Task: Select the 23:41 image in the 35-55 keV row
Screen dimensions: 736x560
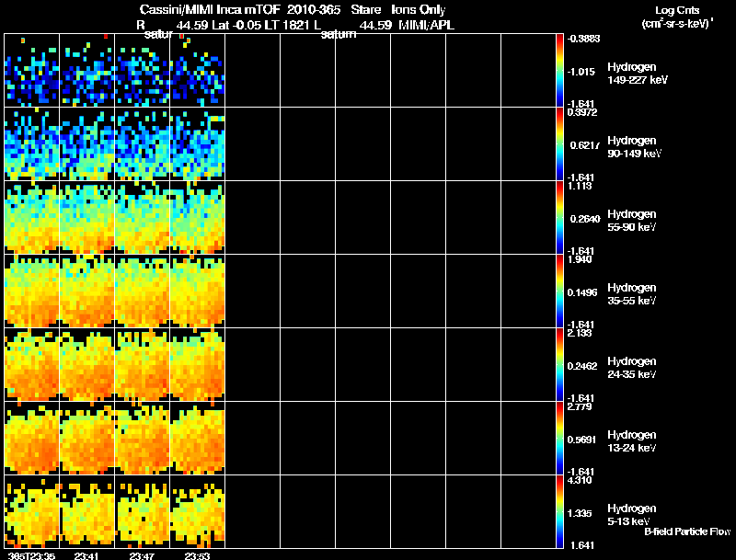Action: pyautogui.click(x=87, y=291)
